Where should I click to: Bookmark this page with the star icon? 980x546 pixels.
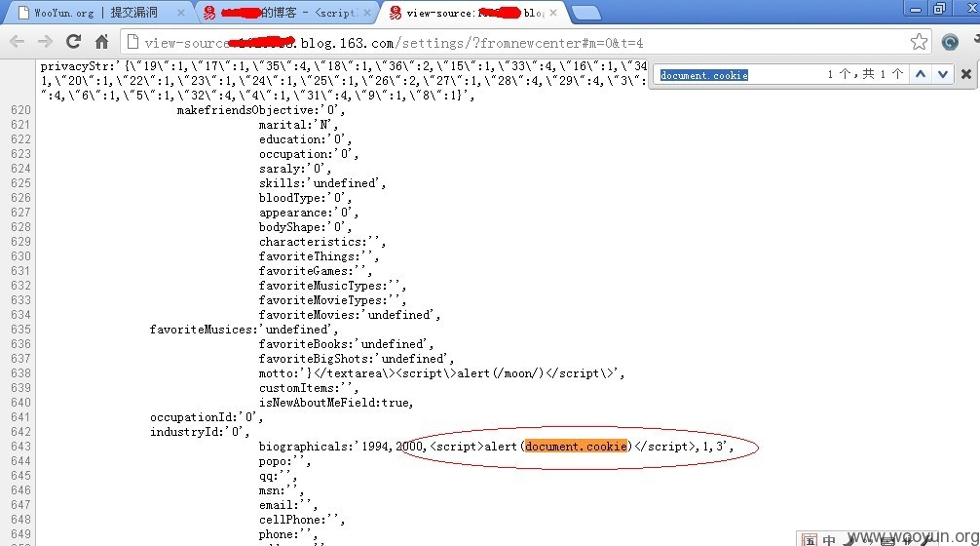point(919,42)
